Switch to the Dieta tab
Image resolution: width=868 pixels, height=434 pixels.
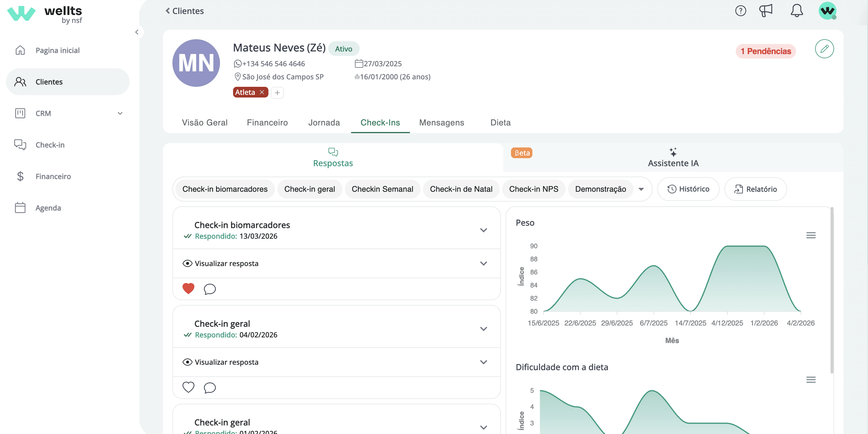(500, 123)
